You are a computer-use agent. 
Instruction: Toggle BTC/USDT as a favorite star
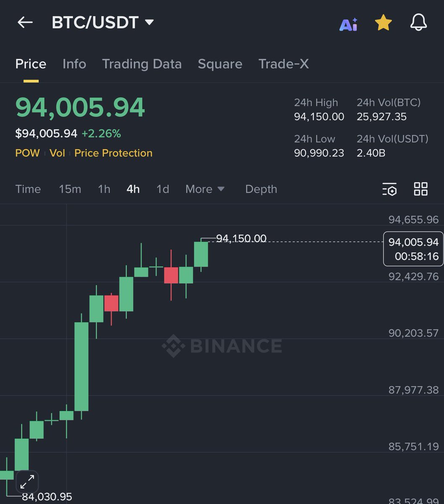tap(383, 23)
